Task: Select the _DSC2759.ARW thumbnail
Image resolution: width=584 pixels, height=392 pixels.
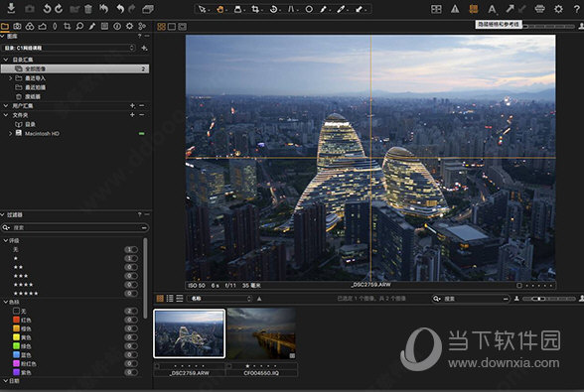Action: coord(190,333)
